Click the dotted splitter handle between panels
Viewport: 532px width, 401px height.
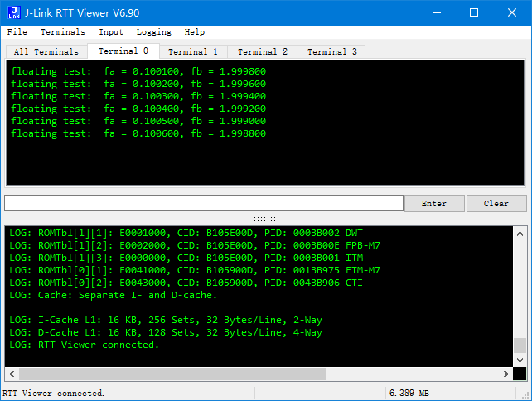266,220
